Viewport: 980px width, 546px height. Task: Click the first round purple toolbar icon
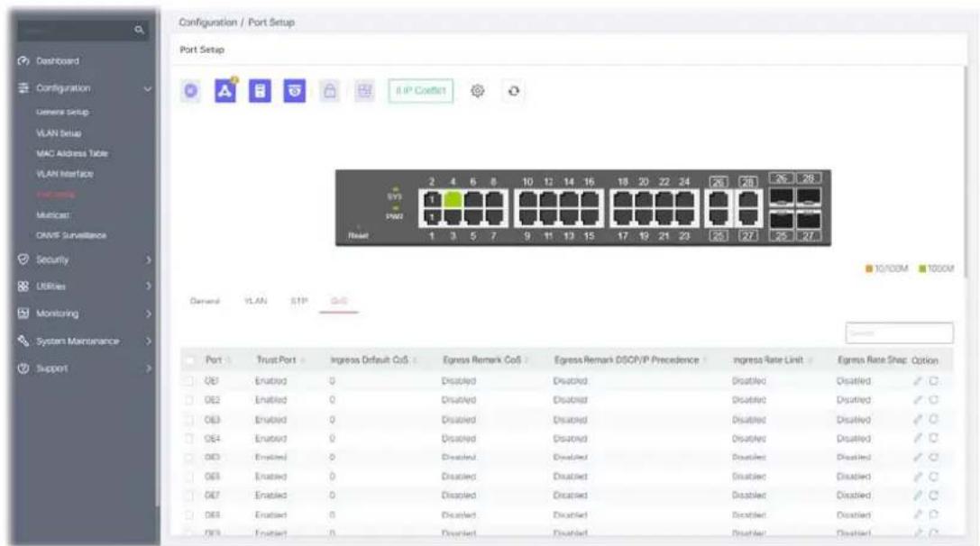click(190, 91)
